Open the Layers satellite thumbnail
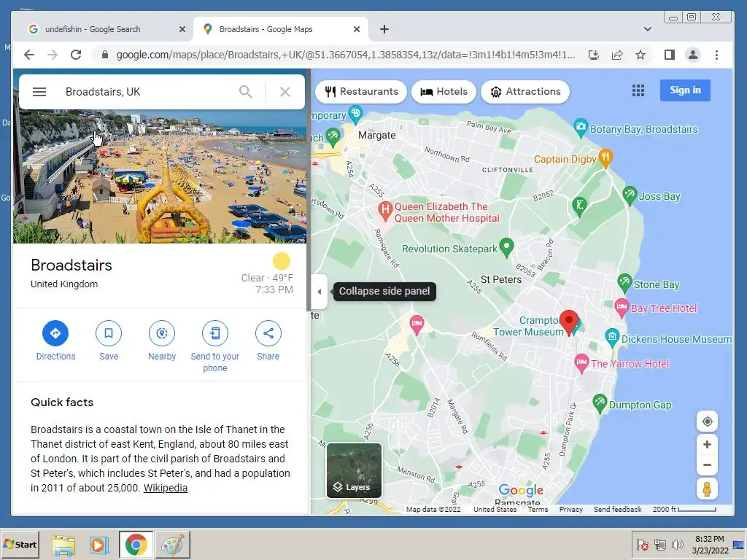This screenshot has height=560, width=747. coord(354,470)
